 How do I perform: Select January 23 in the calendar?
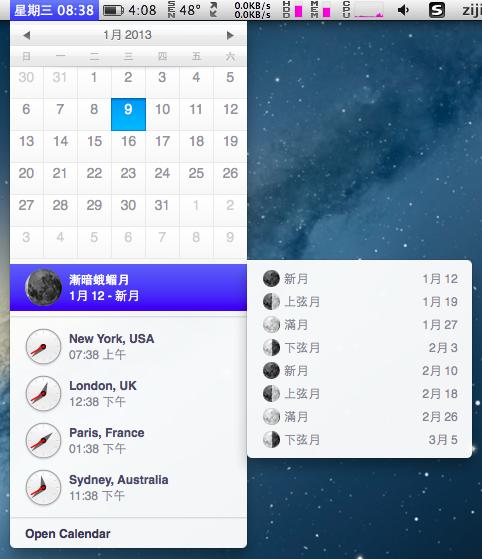tap(128, 174)
